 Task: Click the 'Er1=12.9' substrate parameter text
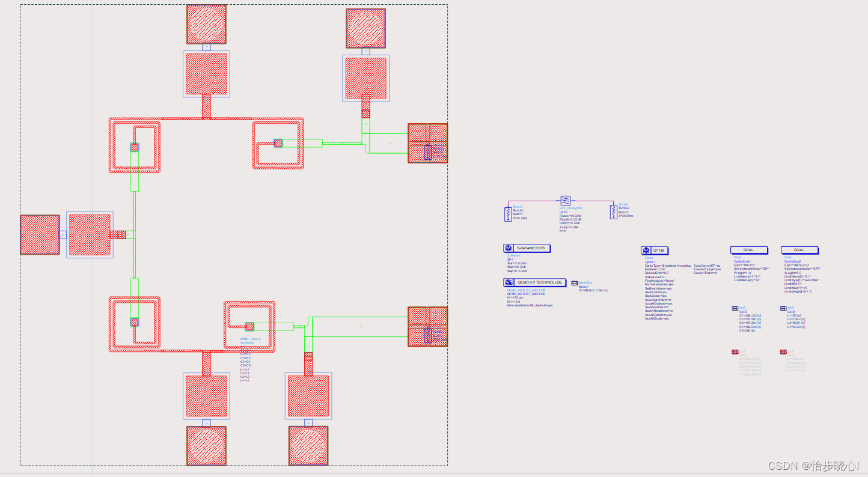(513, 302)
